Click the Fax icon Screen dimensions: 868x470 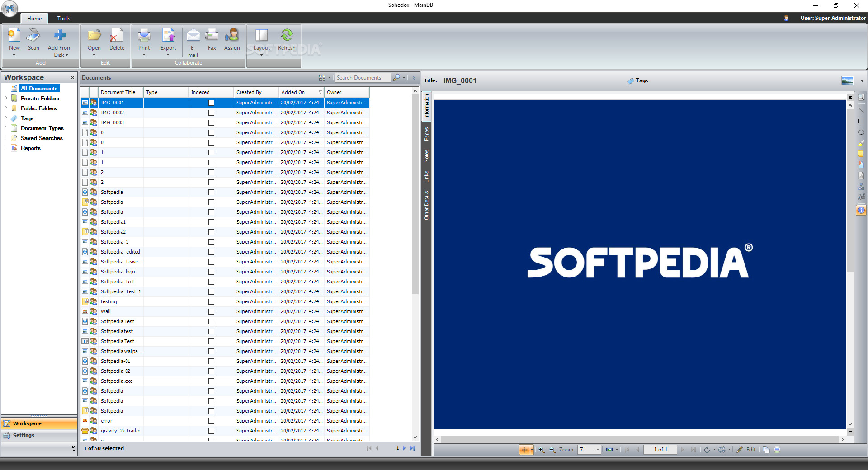212,35
